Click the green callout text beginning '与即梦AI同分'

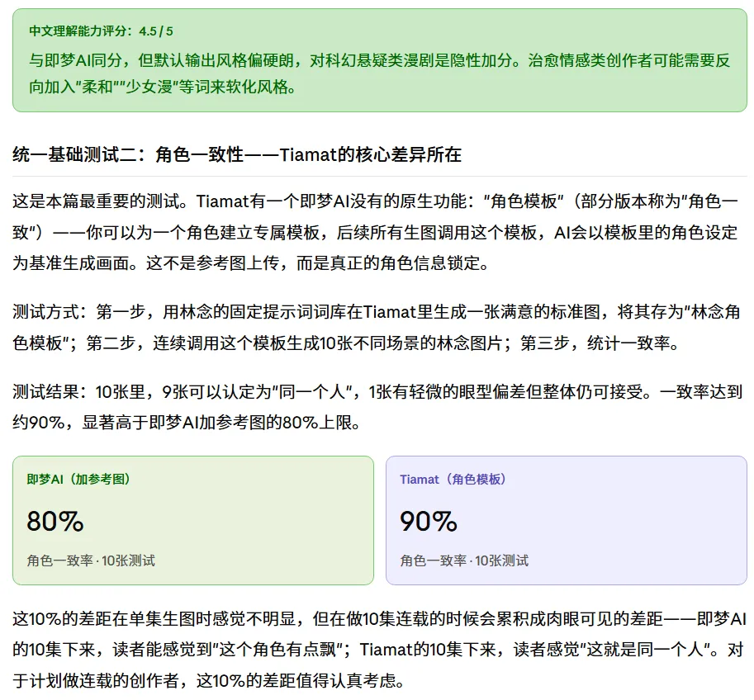click(x=379, y=73)
